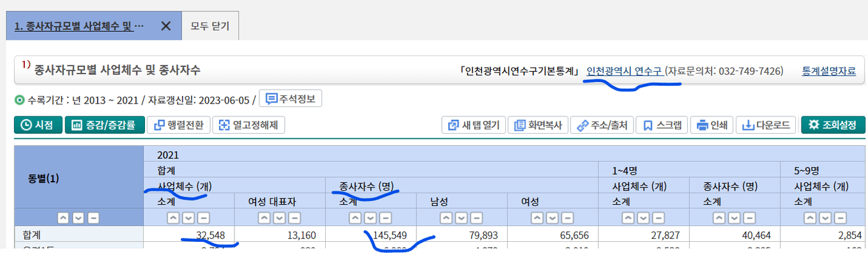Click the 합계 row label

[x=79, y=234]
